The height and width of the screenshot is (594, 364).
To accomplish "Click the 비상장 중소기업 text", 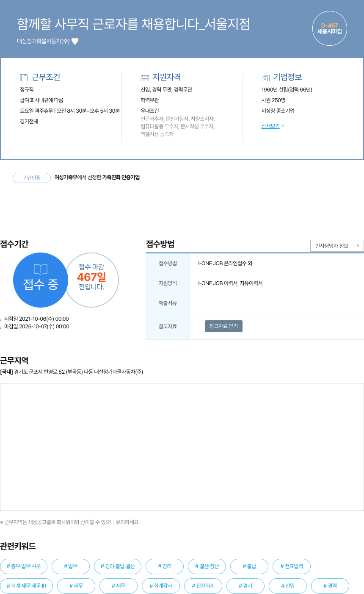I will tap(278, 111).
